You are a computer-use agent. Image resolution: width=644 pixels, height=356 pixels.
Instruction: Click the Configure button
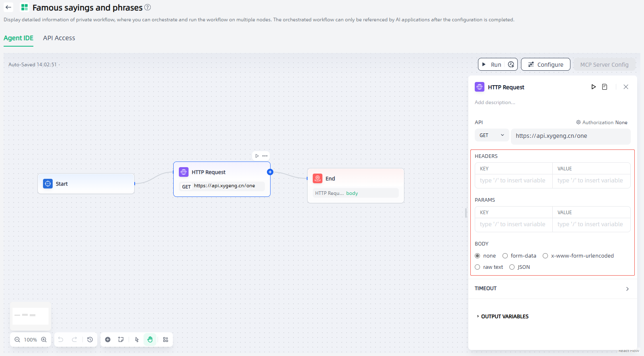click(545, 64)
